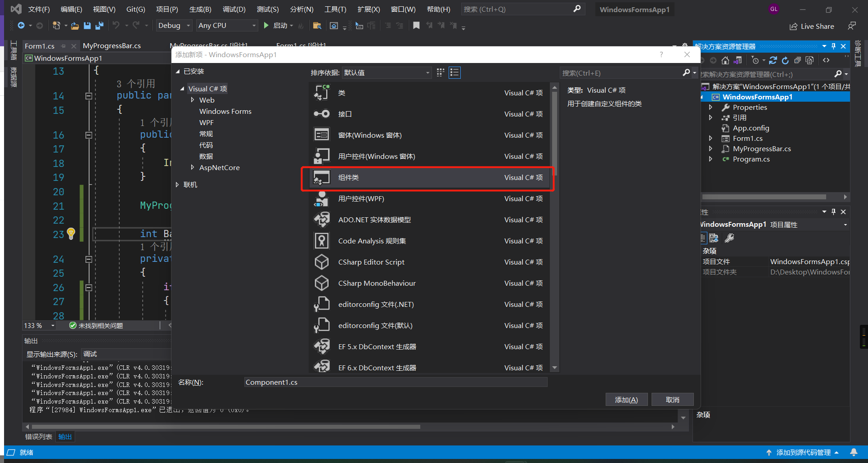This screenshot has width=868, height=463.
Task: Click the Name field containing Component1.cs
Action: tap(396, 382)
